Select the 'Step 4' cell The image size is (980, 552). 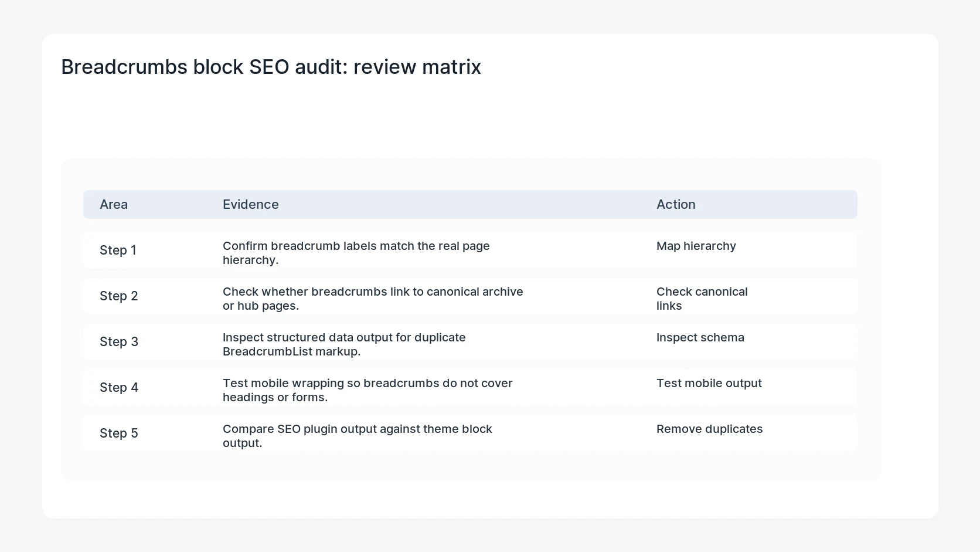point(119,387)
